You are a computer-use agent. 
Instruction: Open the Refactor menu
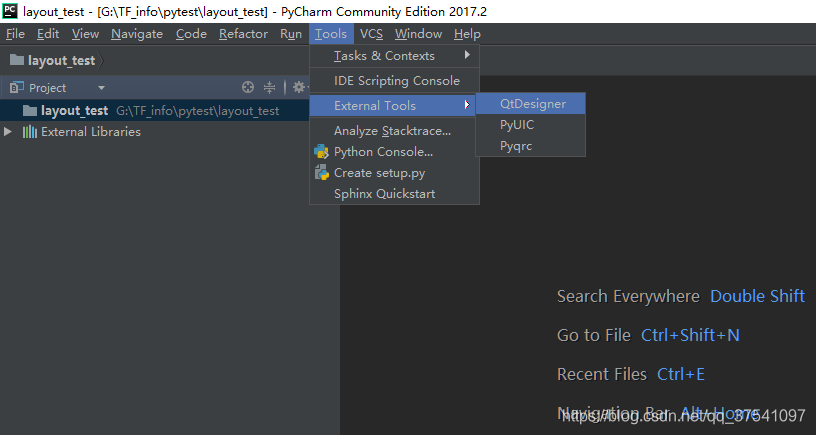coord(243,34)
